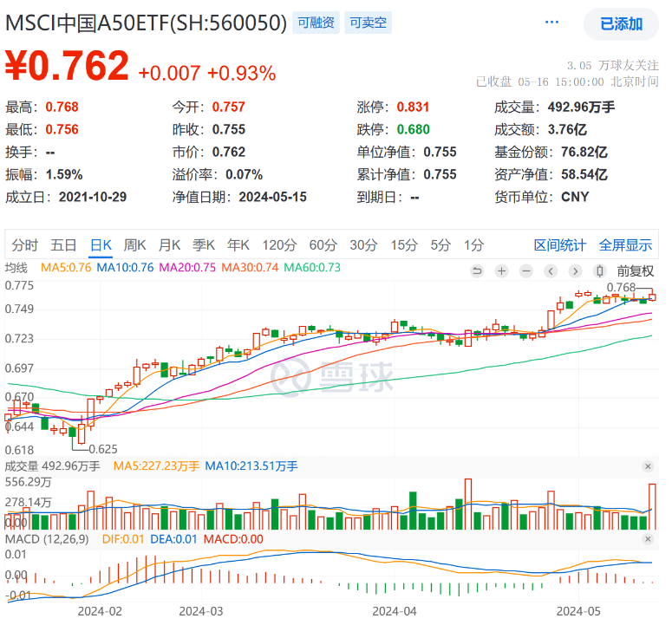Switch to the 60分 chart tab

click(x=323, y=245)
